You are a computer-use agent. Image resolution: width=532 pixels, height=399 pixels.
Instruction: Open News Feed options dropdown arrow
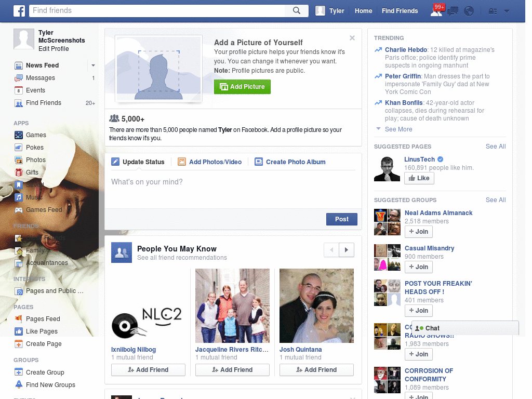pos(93,65)
